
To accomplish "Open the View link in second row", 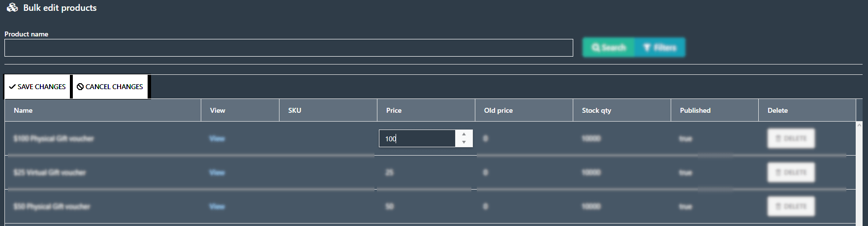I will [217, 172].
